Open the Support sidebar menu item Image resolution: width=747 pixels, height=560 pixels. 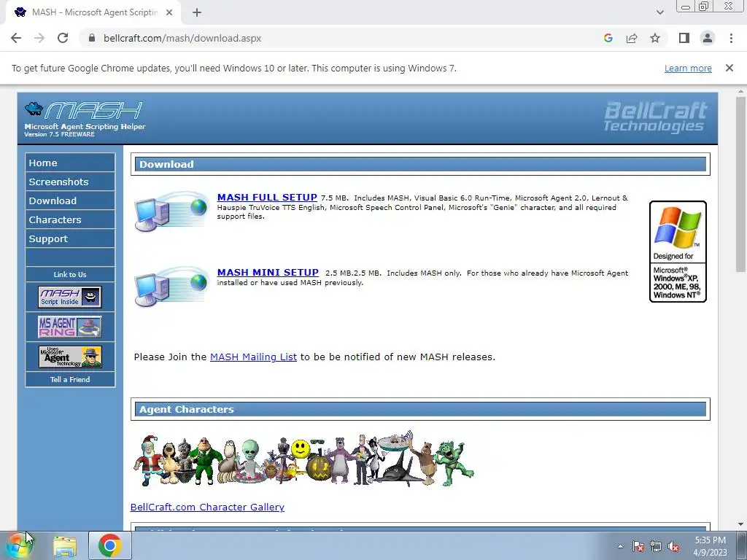pyautogui.click(x=70, y=239)
